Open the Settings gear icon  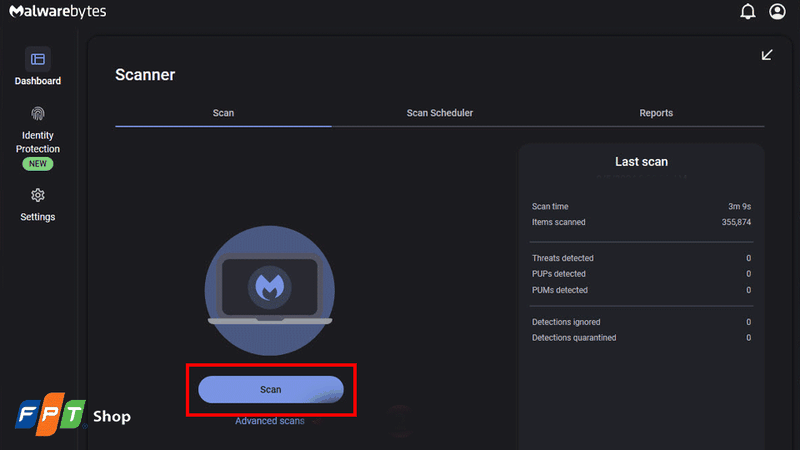38,195
